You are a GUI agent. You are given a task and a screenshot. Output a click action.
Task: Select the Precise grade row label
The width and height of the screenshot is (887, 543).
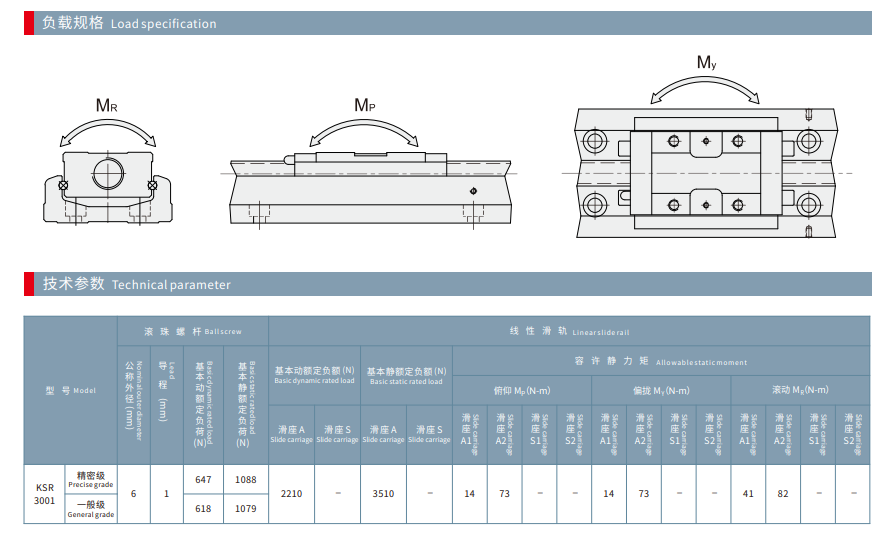[x=91, y=479]
